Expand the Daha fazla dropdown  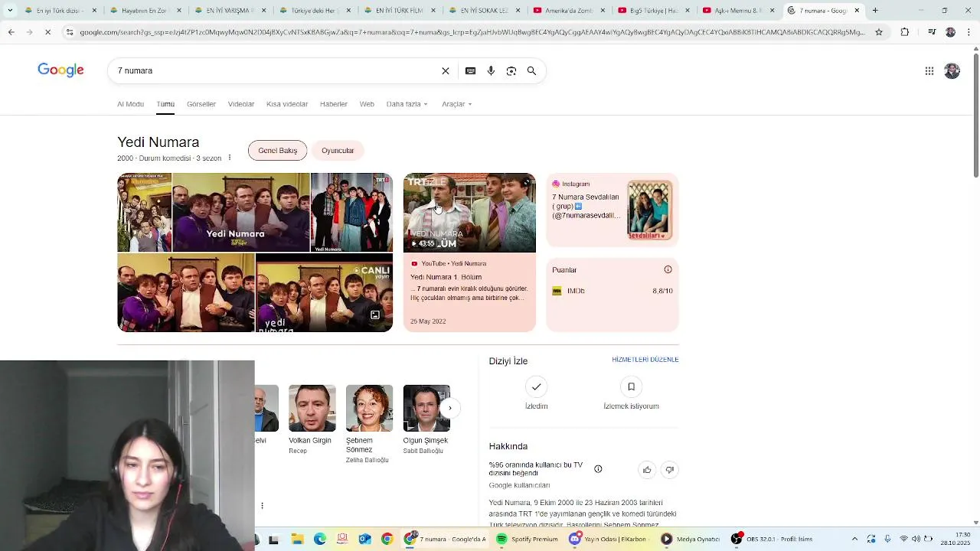tap(407, 104)
